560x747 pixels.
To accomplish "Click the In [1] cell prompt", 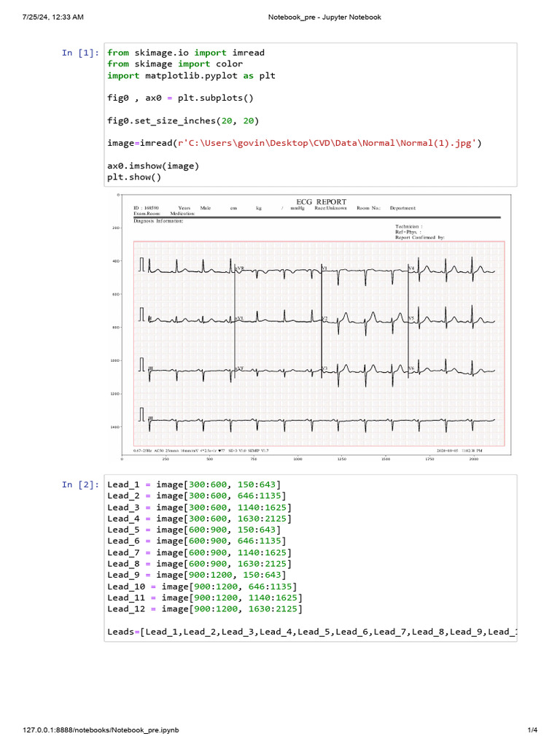I will [81, 53].
